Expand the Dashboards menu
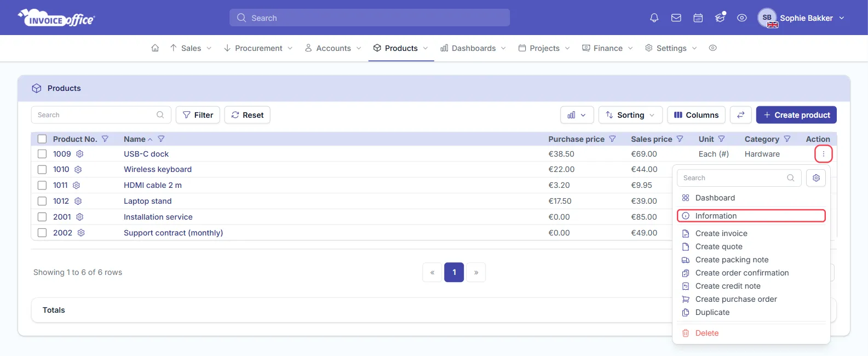868x356 pixels. (473, 48)
